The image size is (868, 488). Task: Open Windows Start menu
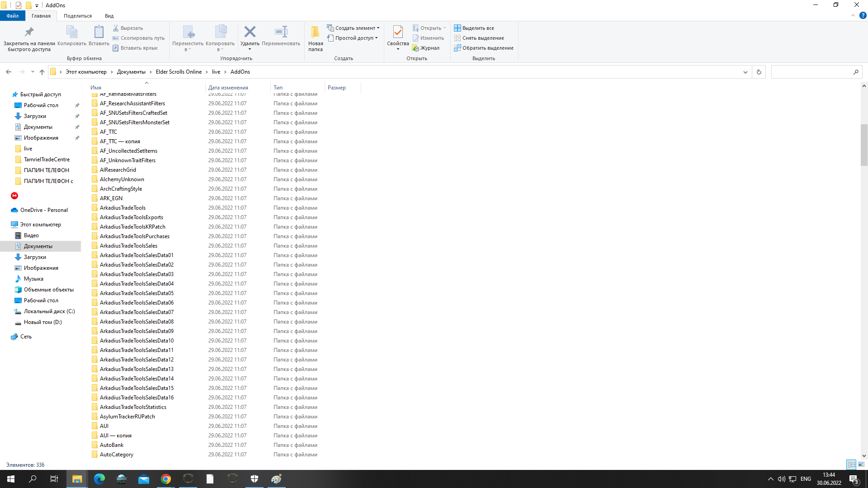(11, 479)
